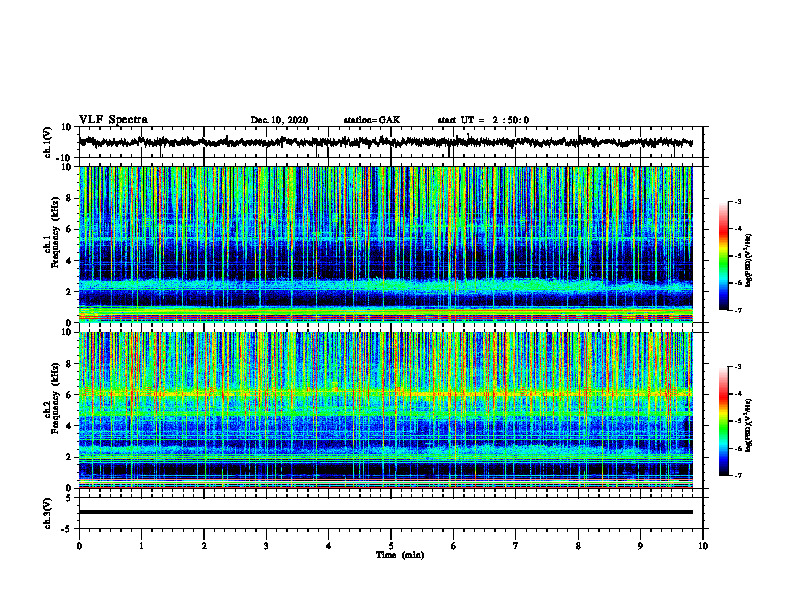Click the flat black ch.3 voltage trace

click(385, 512)
